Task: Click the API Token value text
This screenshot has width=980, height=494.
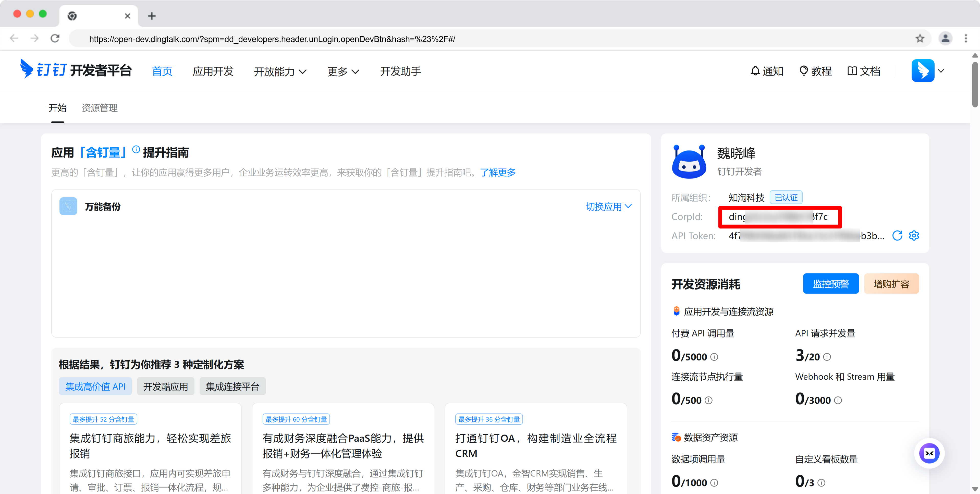Action: (806, 236)
